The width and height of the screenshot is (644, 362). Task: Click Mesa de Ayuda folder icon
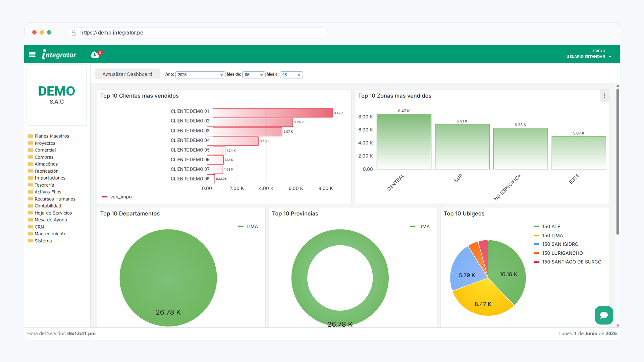pos(30,220)
